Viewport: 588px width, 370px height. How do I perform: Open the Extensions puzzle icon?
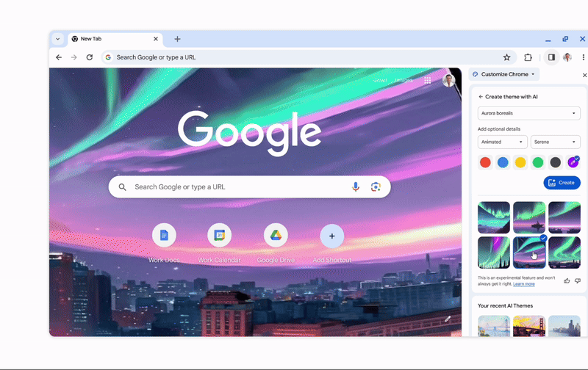point(528,57)
